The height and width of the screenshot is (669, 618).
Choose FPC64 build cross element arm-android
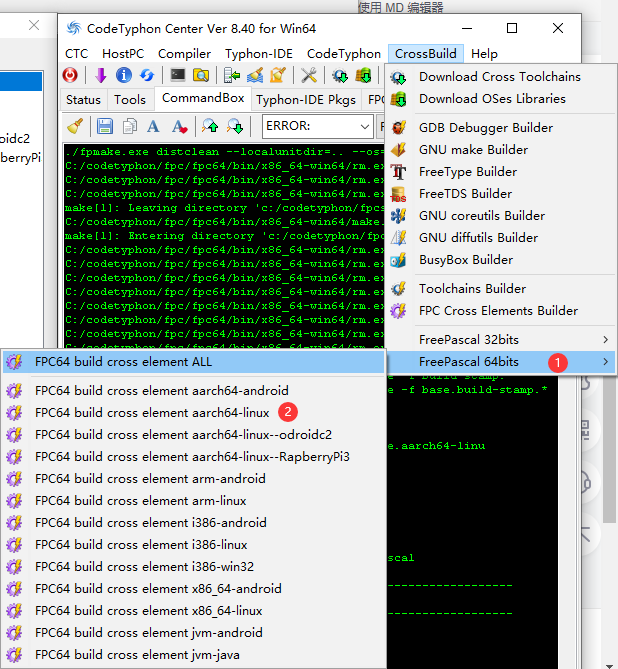pos(194,479)
